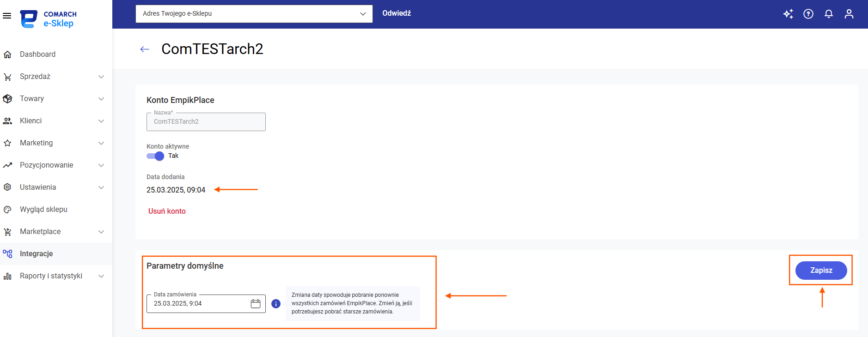This screenshot has width=868, height=337.
Task: Select Marketing in the sidebar
Action: [56, 143]
